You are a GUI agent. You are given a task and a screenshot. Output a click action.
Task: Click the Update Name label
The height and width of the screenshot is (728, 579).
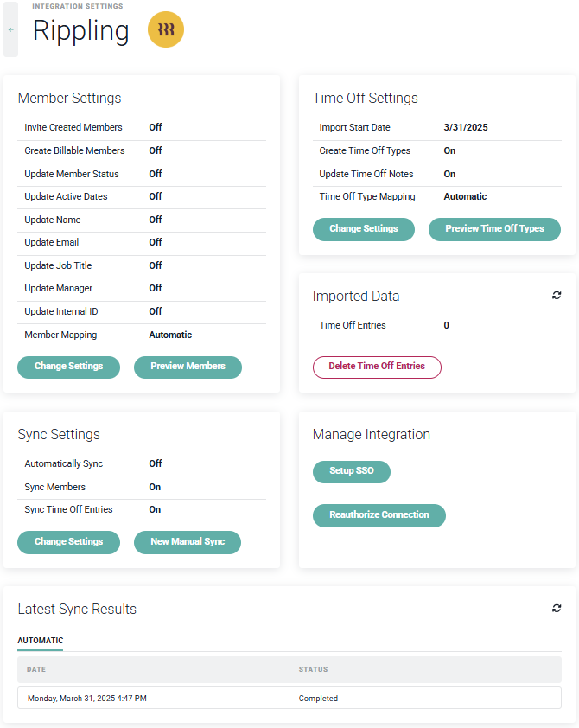pos(53,220)
